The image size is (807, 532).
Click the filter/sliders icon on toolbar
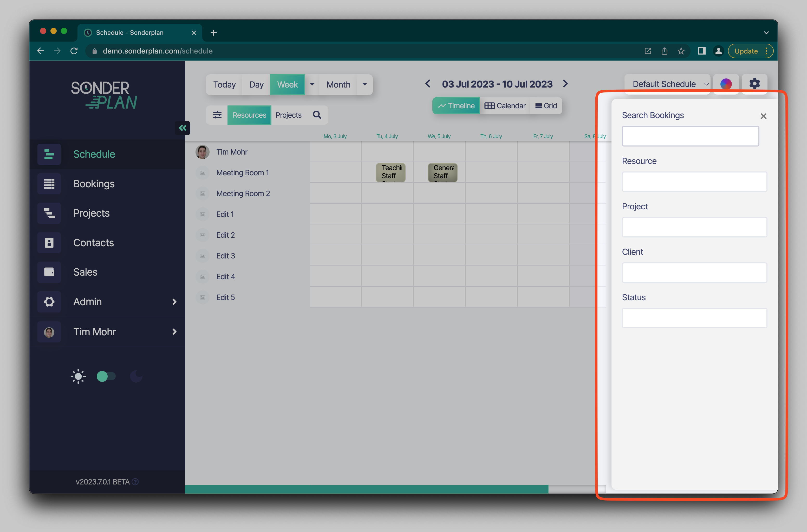[x=218, y=115]
